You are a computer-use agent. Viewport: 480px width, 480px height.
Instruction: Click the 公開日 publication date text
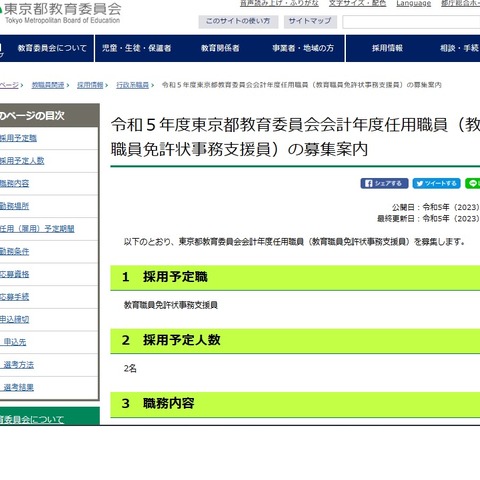tap(436, 207)
